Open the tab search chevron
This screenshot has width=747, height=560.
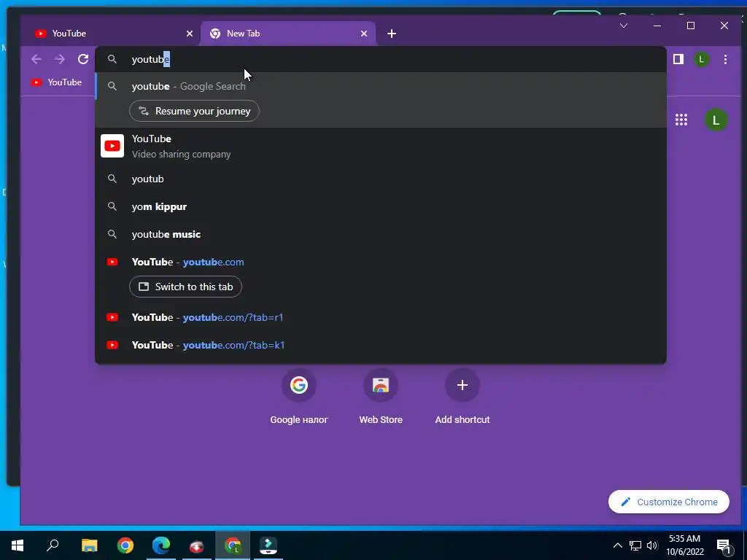624,26
